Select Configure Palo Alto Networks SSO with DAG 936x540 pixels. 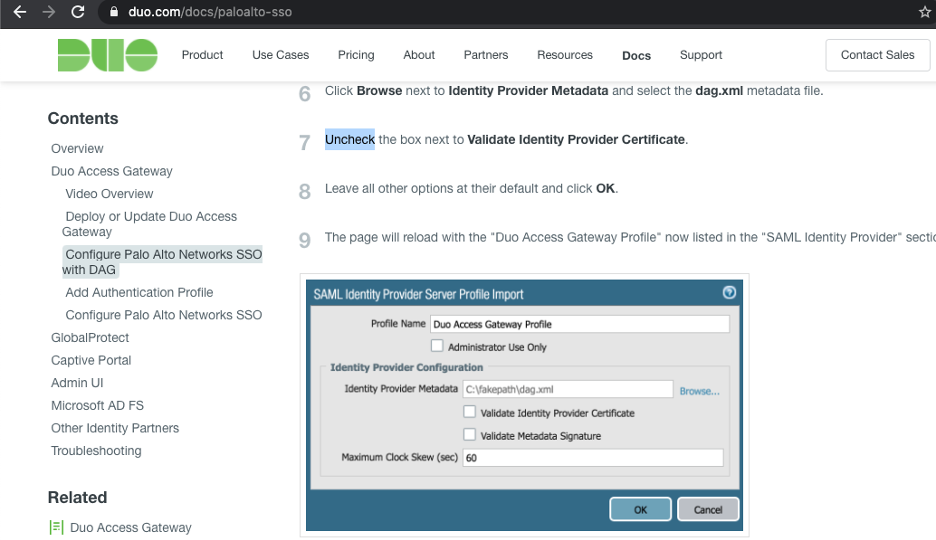pos(162,262)
